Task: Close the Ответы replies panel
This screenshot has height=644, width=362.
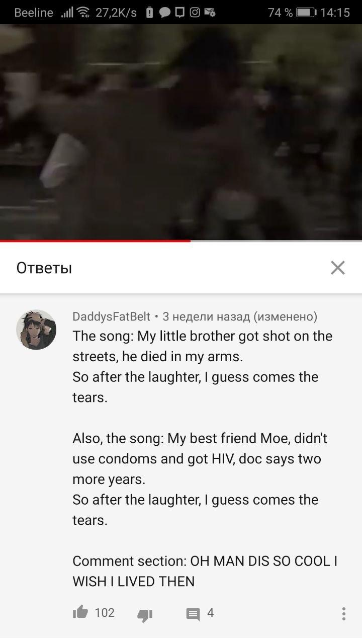Action: click(338, 268)
